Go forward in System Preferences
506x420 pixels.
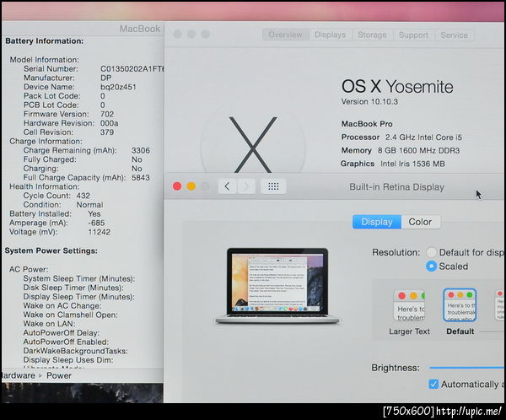click(x=246, y=186)
